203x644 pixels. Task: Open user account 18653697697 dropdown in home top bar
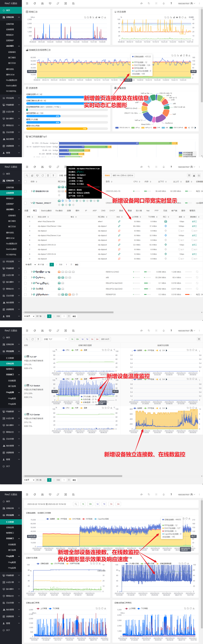[187, 4]
